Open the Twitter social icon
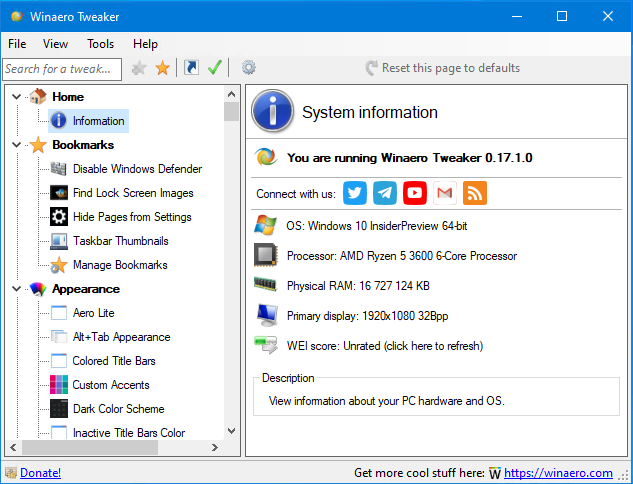This screenshot has height=484, width=633. (354, 193)
